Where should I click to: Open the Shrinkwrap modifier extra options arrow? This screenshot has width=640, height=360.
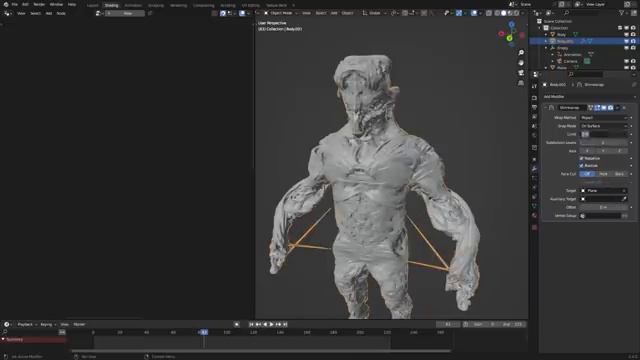click(x=617, y=108)
